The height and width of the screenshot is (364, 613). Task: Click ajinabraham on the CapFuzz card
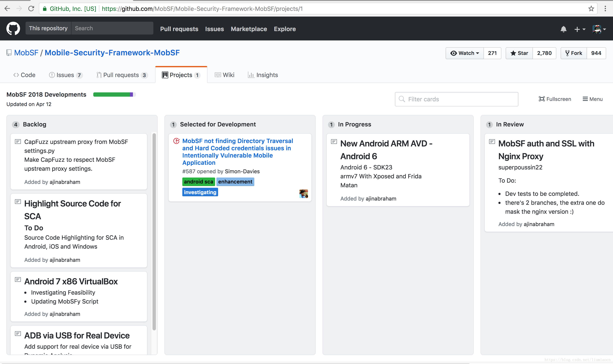point(65,182)
